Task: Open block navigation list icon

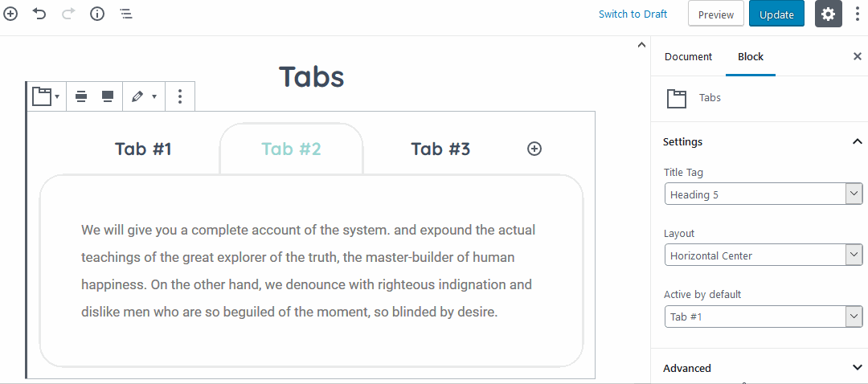Action: tap(126, 14)
